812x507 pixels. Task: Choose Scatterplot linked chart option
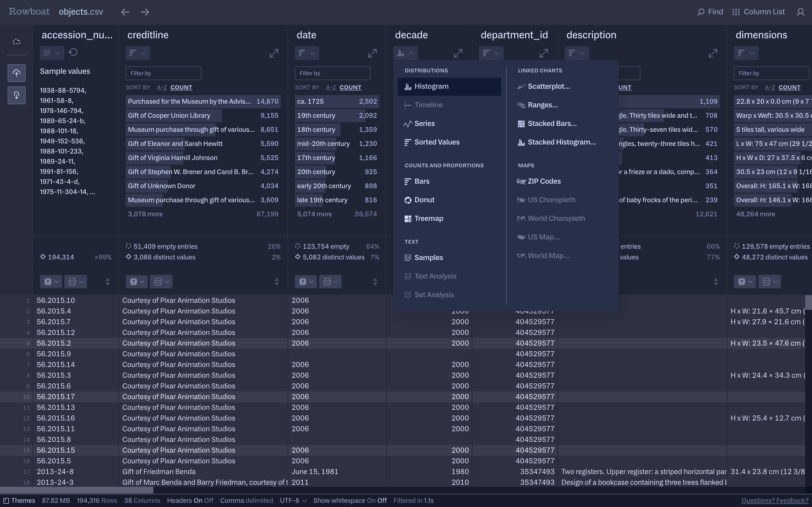(548, 86)
